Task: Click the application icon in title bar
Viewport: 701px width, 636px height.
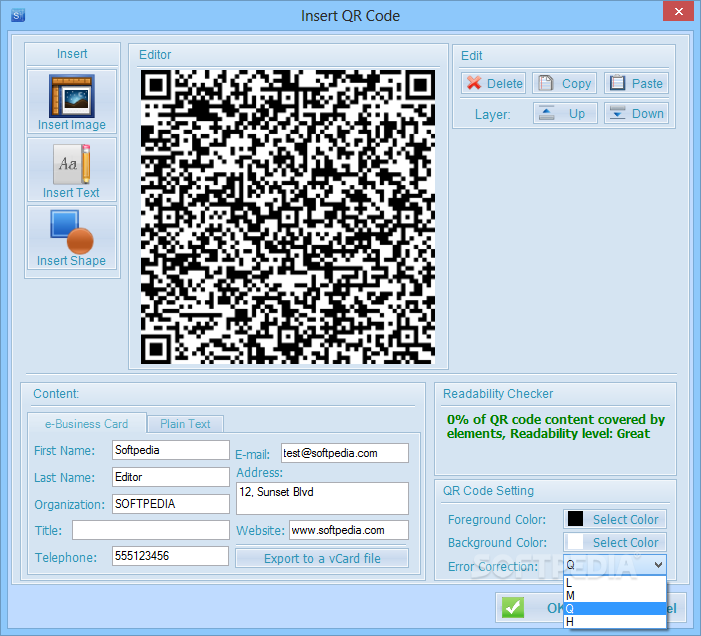Action: (x=17, y=16)
